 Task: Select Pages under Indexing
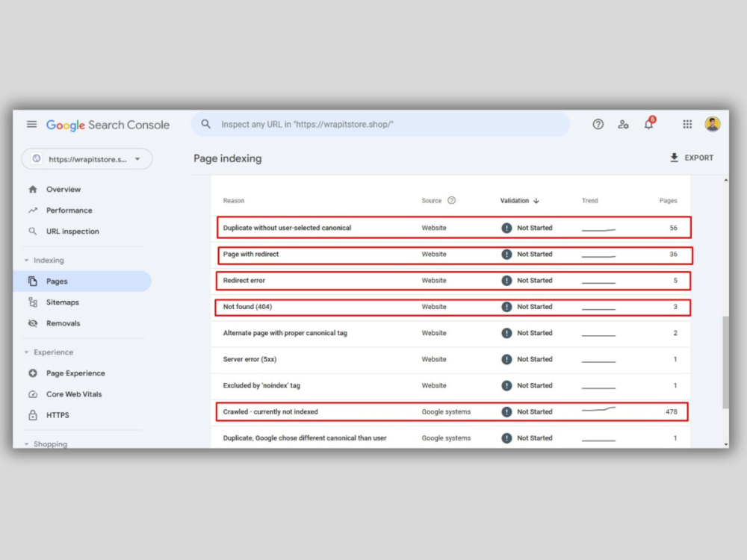point(82,281)
